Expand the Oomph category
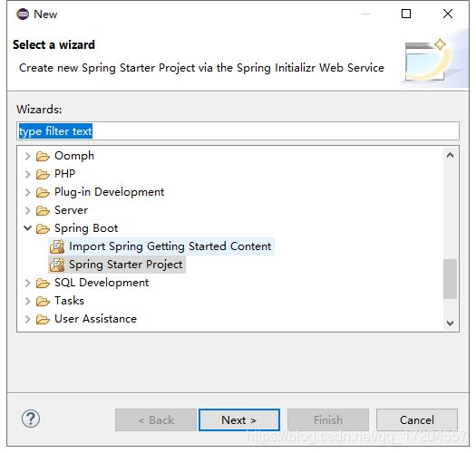 coord(27,156)
